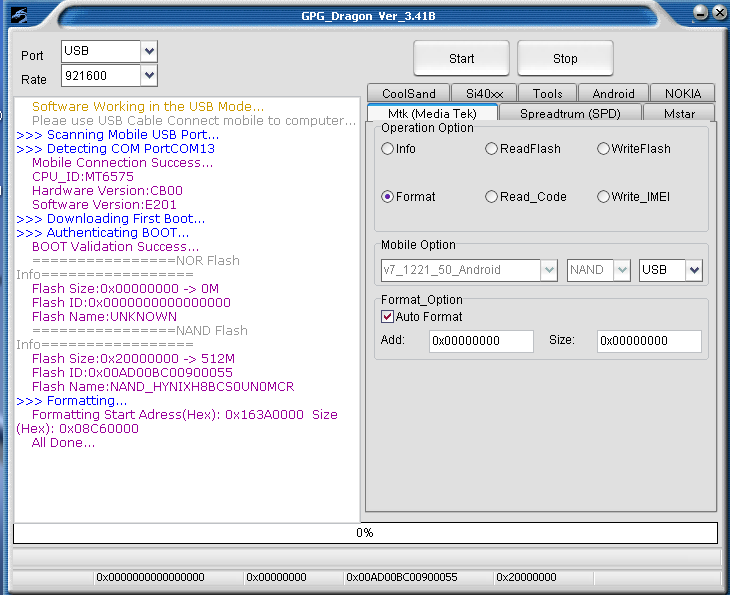Click the 0% progress bar

coord(365,533)
